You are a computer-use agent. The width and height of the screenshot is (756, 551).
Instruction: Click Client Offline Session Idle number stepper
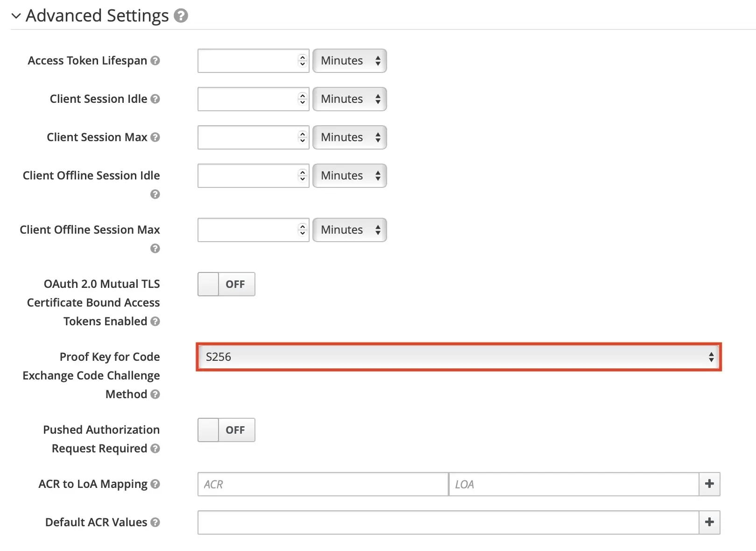(303, 176)
